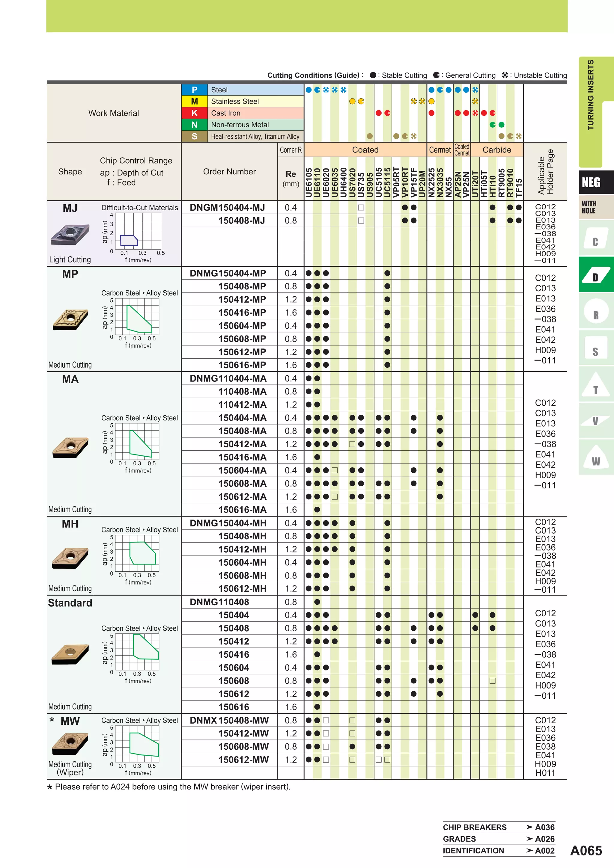
Task: Click the Standard breaker insert image
Action: (70, 654)
